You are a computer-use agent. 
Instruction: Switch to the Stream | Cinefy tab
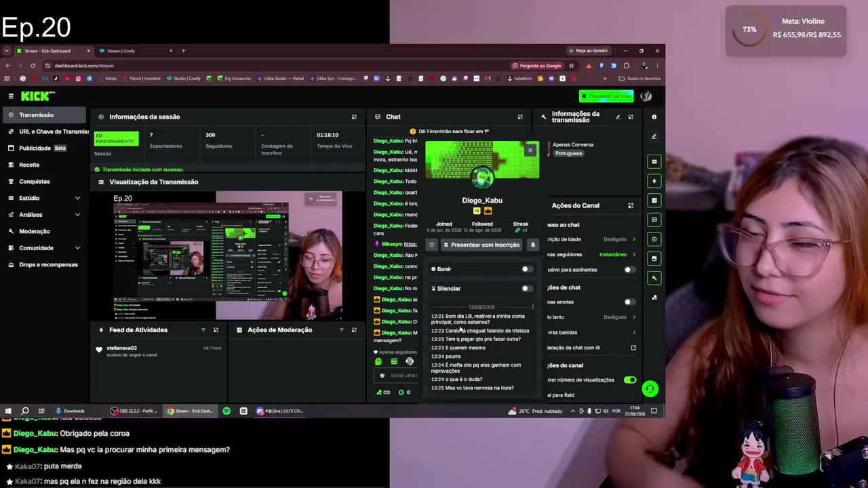(x=136, y=51)
